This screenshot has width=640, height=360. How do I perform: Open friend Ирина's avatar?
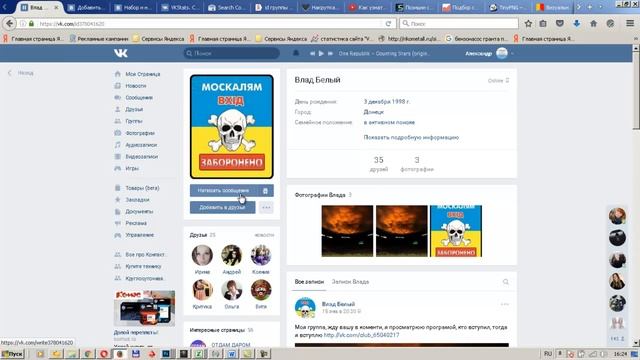[202, 256]
